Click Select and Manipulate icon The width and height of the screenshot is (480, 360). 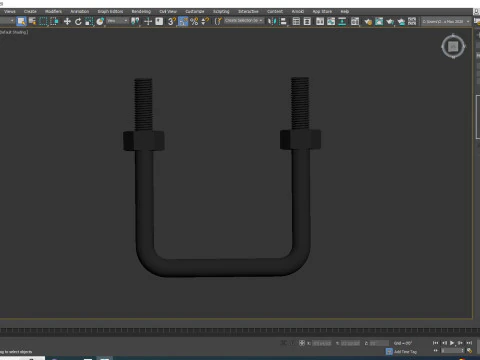point(148,21)
